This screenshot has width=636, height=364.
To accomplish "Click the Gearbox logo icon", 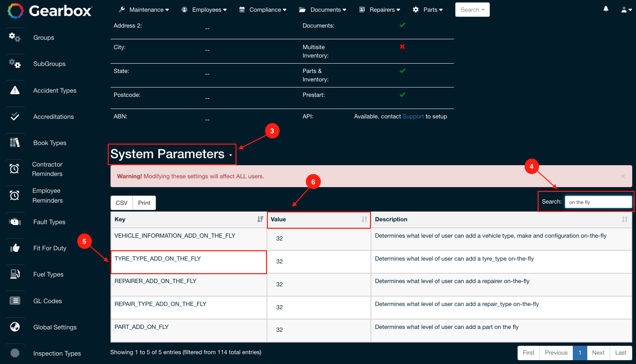I will tap(15, 11).
